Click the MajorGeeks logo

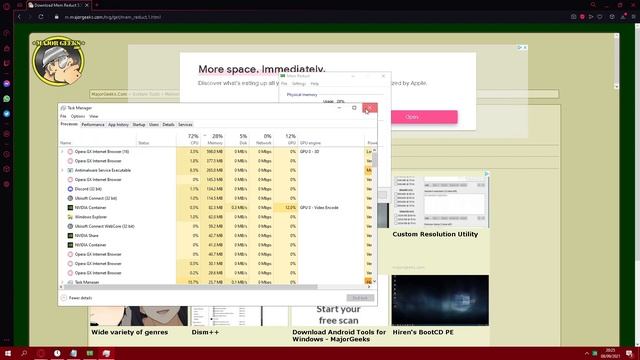pyautogui.click(x=58, y=61)
